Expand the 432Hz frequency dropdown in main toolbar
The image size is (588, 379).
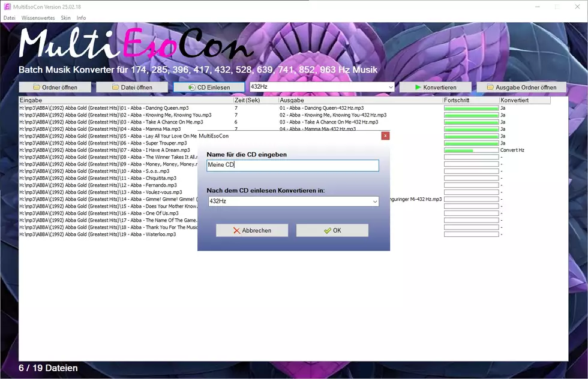pyautogui.click(x=391, y=87)
